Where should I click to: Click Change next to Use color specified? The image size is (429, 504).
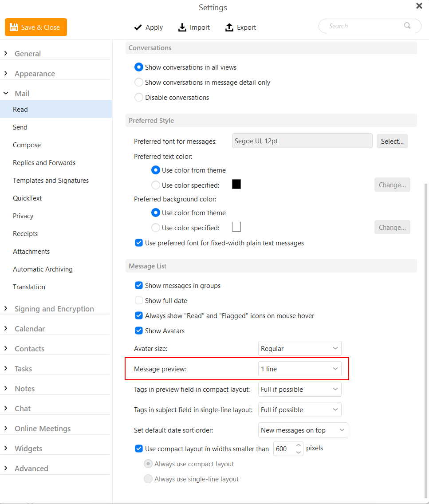[392, 185]
